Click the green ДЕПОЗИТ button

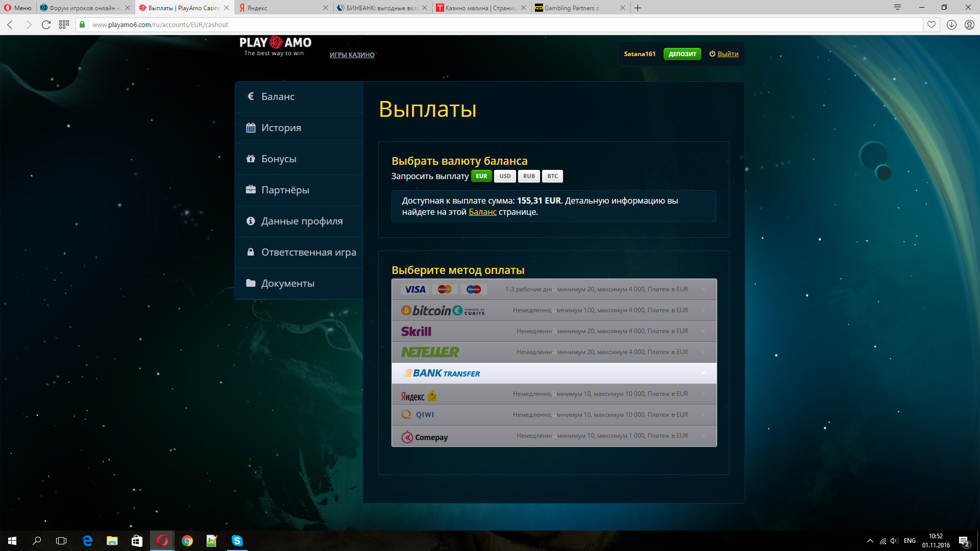click(682, 54)
